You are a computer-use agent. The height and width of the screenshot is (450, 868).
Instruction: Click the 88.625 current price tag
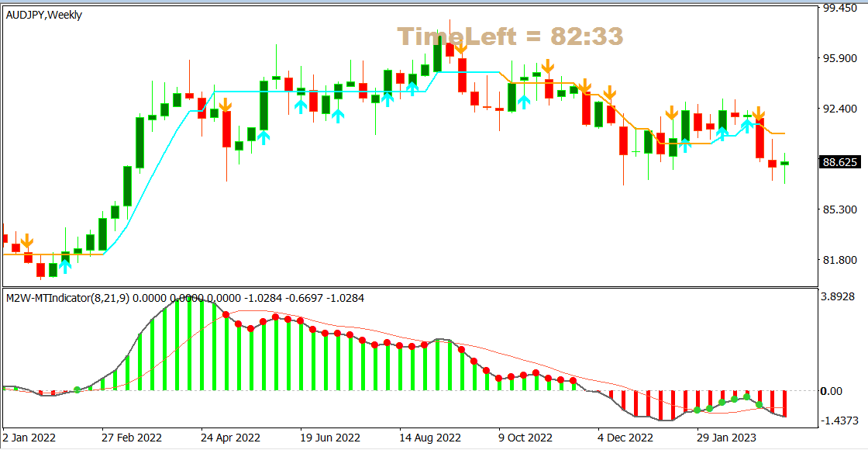841,163
